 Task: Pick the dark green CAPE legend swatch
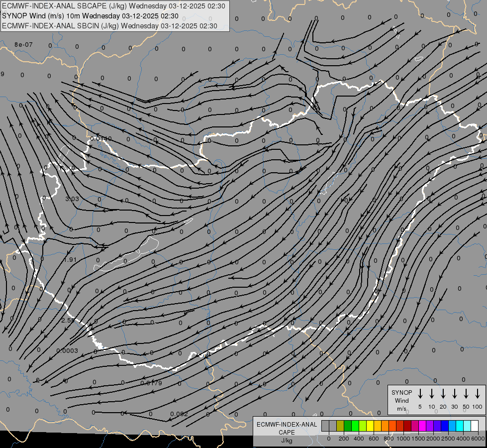(x=348, y=426)
